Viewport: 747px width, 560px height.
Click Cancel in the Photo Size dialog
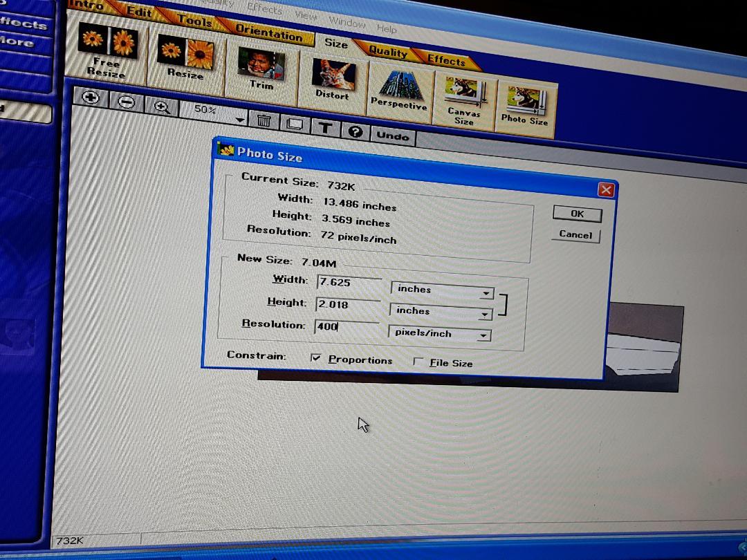(575, 234)
